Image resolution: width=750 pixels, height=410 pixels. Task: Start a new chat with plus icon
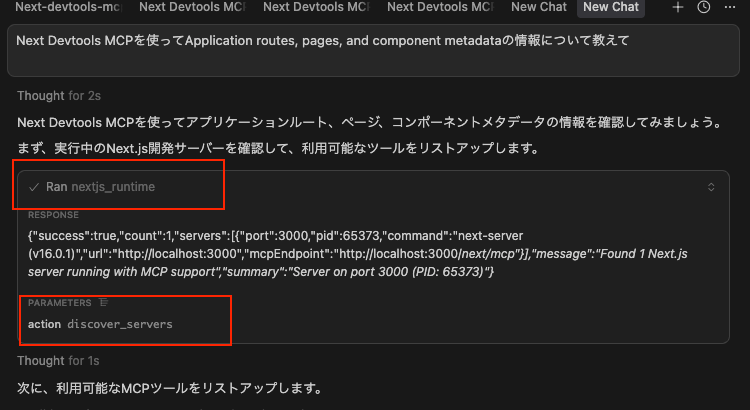click(677, 7)
